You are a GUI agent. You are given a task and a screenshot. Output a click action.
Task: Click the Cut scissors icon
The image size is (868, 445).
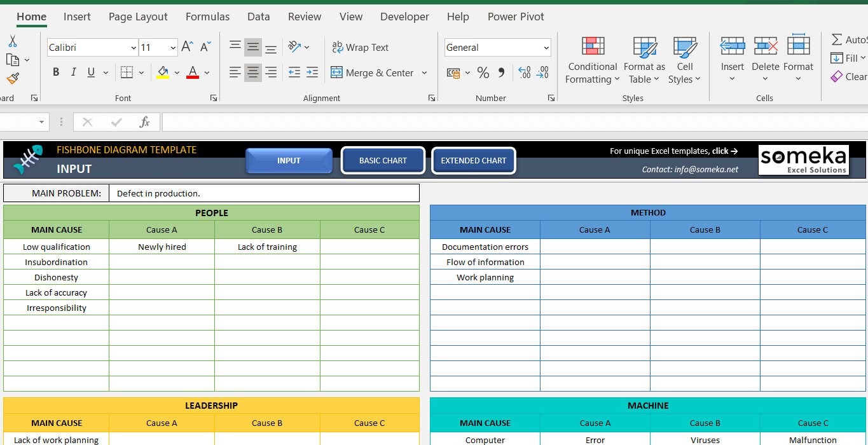[x=12, y=41]
